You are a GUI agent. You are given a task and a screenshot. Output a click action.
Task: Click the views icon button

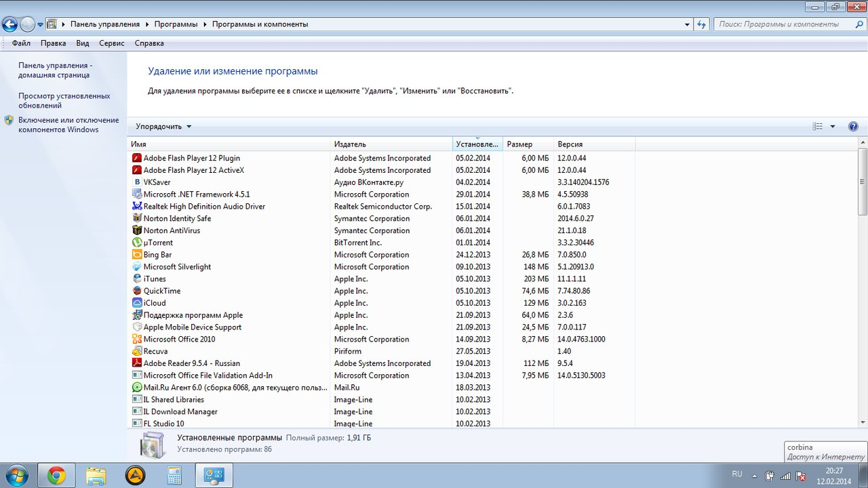pyautogui.click(x=818, y=127)
